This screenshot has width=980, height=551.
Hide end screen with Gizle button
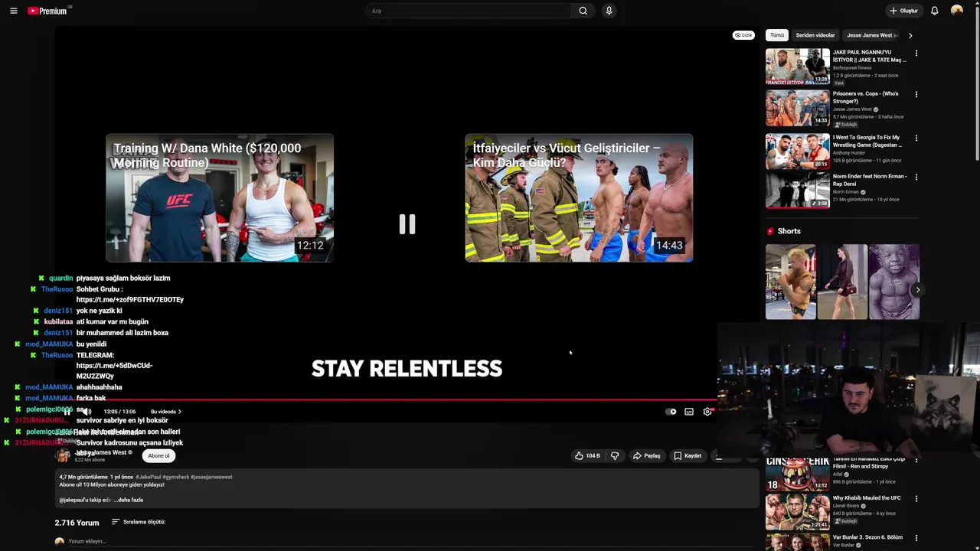[x=743, y=35]
